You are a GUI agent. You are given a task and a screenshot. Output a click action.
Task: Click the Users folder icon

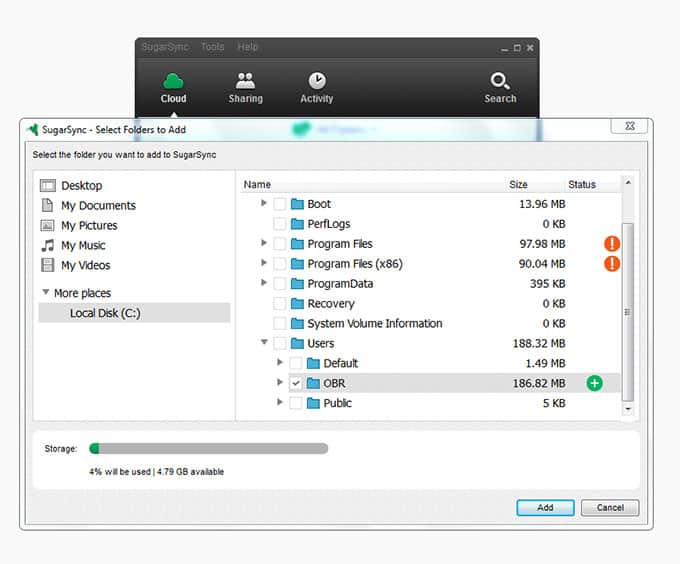click(x=297, y=343)
